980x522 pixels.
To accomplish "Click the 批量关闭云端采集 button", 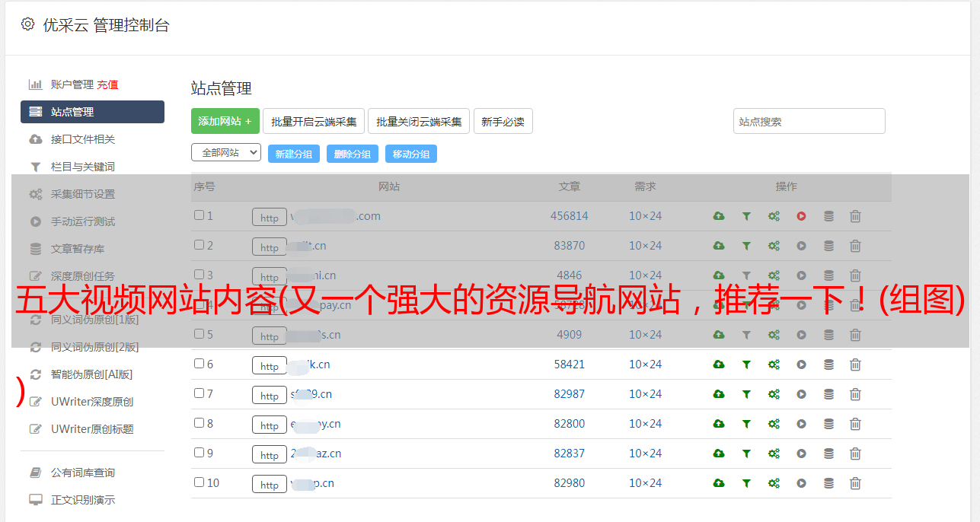I will point(419,121).
